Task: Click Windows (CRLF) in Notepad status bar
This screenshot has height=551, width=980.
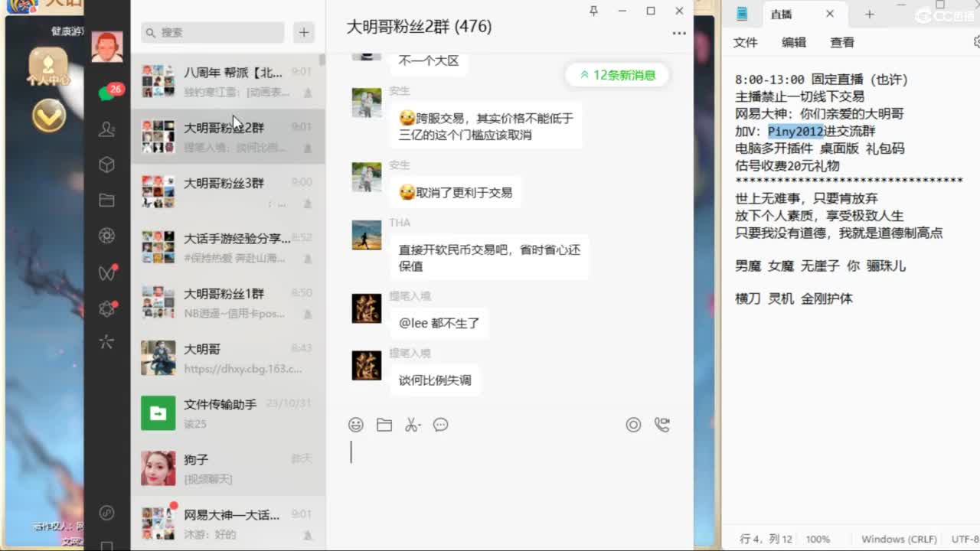Action: tap(899, 540)
